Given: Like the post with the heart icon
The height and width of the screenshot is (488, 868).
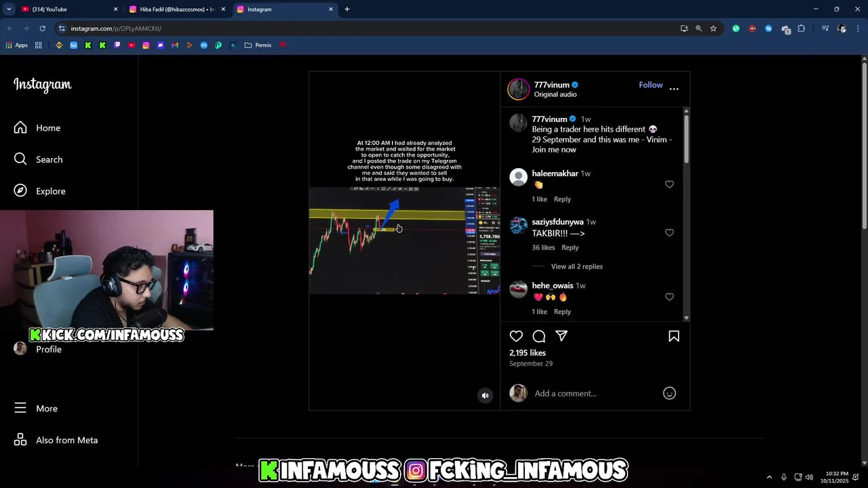Looking at the screenshot, I should point(516,336).
